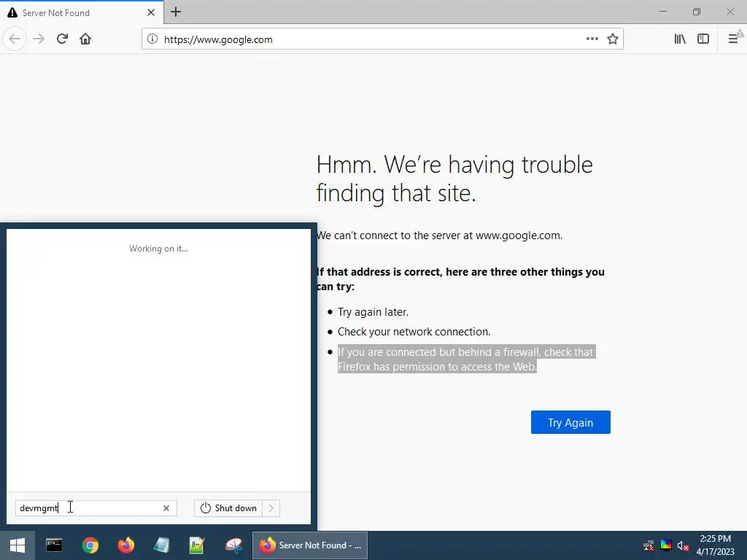Click the forward navigation arrow
The height and width of the screenshot is (560, 747).
pyautogui.click(x=39, y=39)
